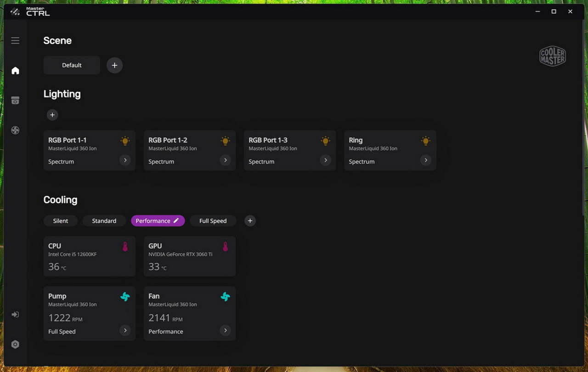Toggle the RGB Port 1-2 light bulb
Image resolution: width=588 pixels, height=372 pixels.
tap(225, 141)
